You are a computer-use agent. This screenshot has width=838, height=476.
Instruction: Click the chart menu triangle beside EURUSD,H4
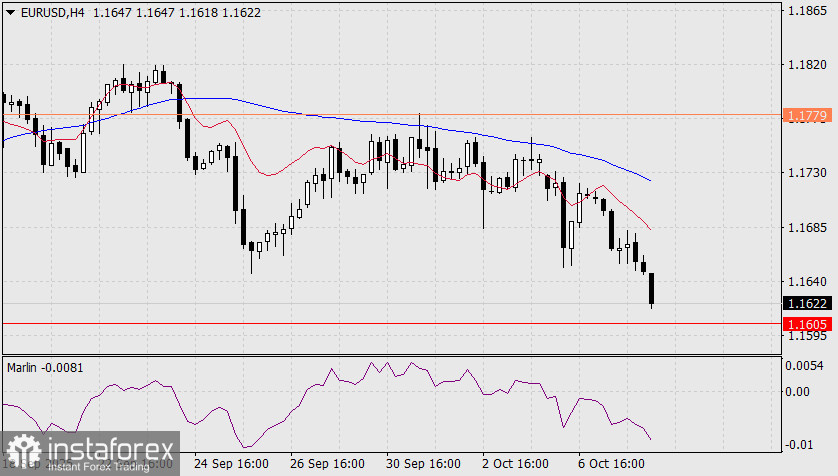click(11, 12)
